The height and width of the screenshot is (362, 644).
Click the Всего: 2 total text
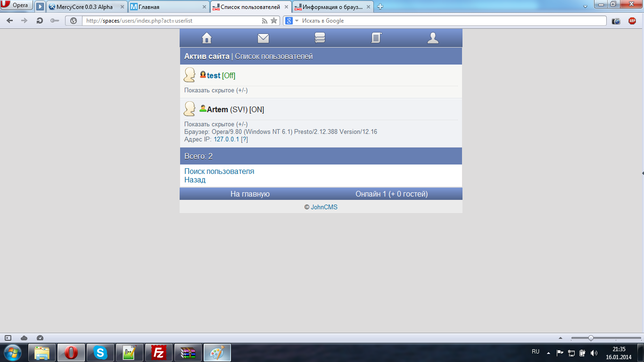click(198, 156)
